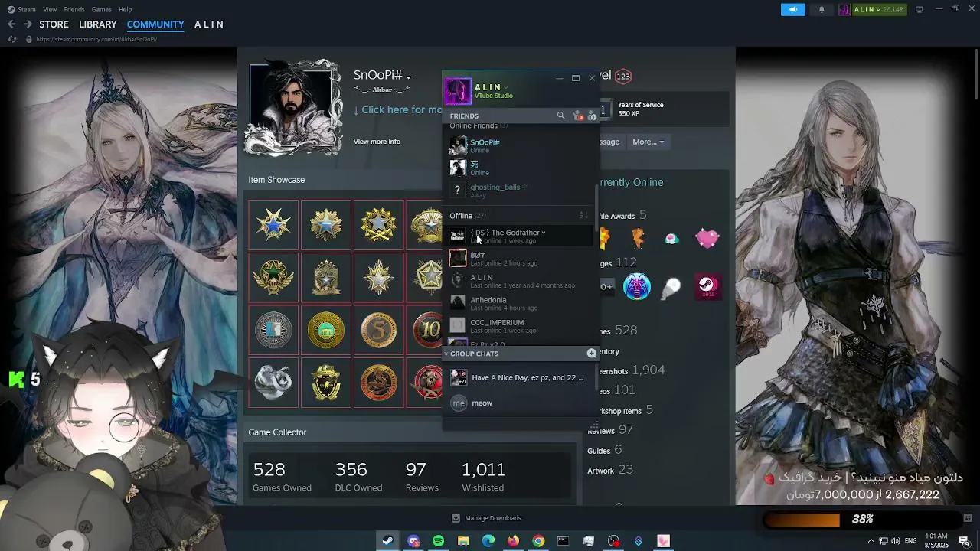Search friends with the magnifier icon
The image size is (980, 551).
point(560,116)
